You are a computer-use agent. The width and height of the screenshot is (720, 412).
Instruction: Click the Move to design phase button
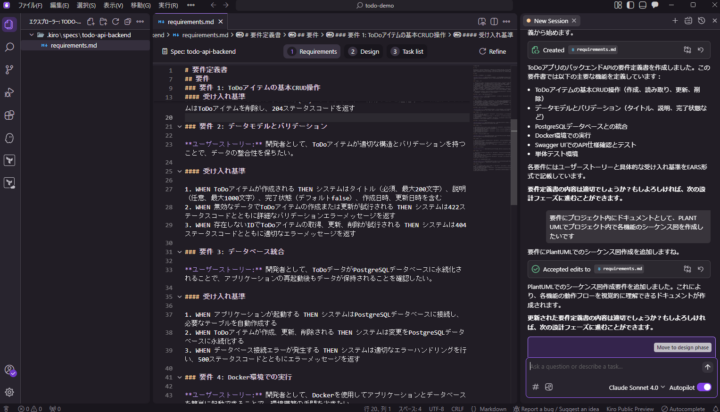tap(682, 347)
